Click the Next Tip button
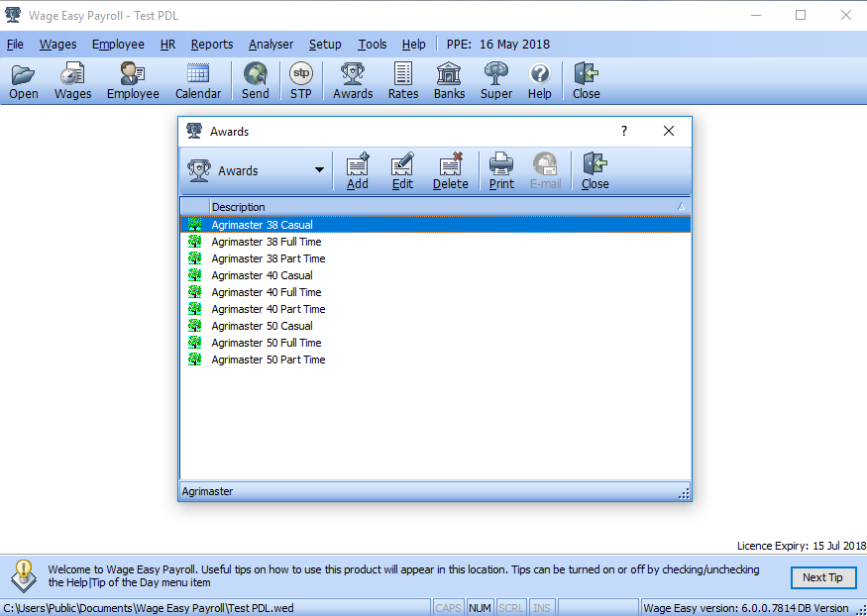867x616 pixels. click(x=822, y=578)
